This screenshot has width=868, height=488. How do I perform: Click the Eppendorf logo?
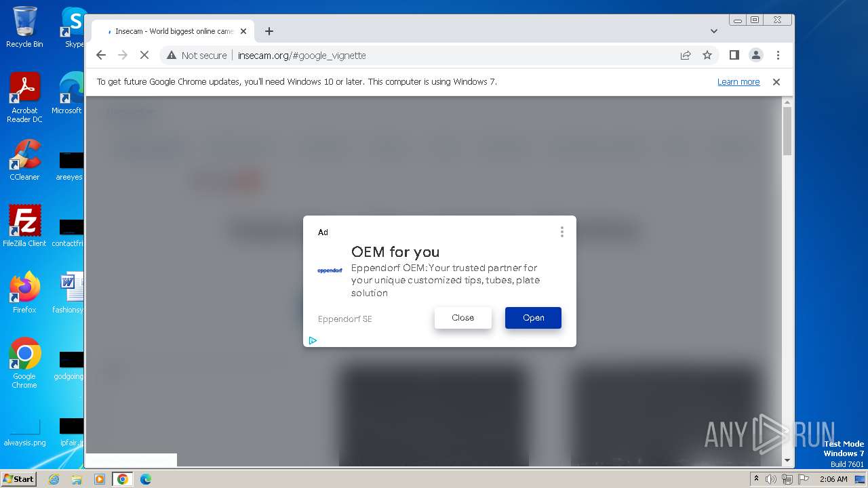pos(330,270)
